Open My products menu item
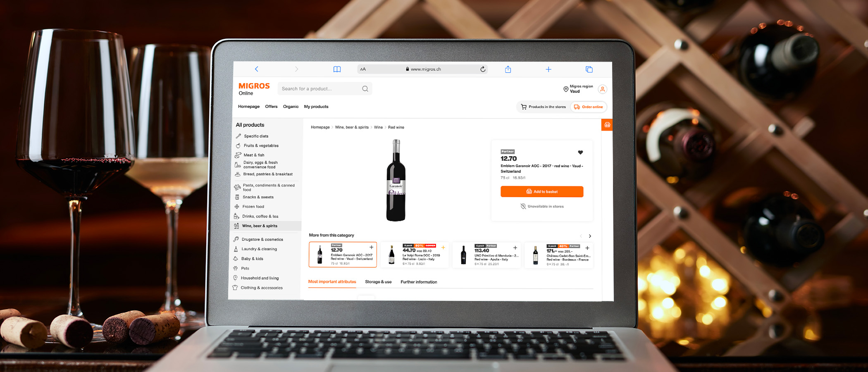 click(316, 107)
